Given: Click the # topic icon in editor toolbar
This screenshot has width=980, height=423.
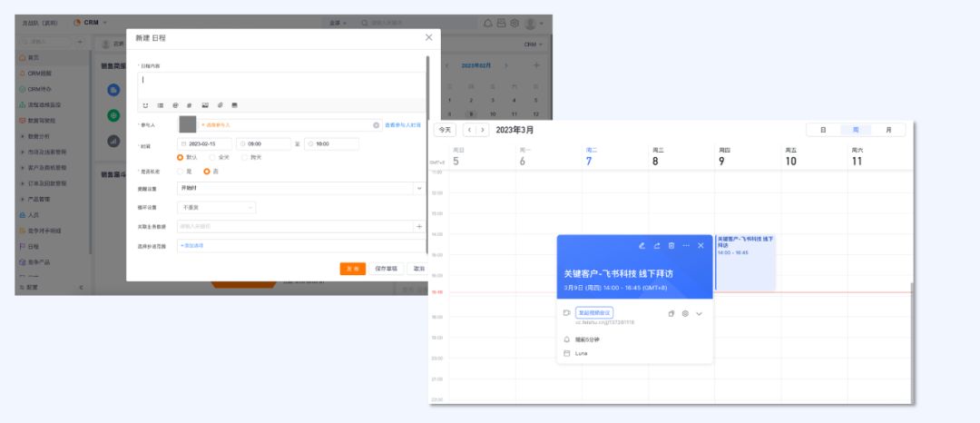Looking at the screenshot, I should point(190,105).
